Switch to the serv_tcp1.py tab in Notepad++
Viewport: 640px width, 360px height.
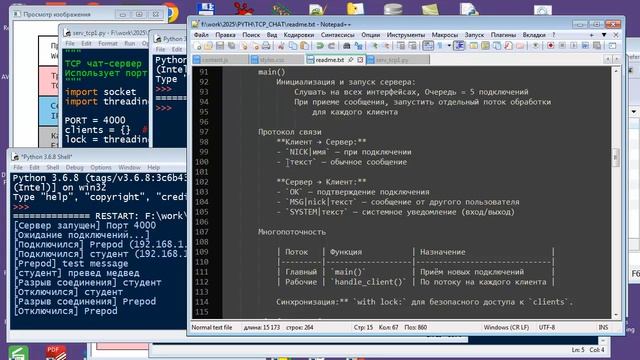(x=398, y=60)
